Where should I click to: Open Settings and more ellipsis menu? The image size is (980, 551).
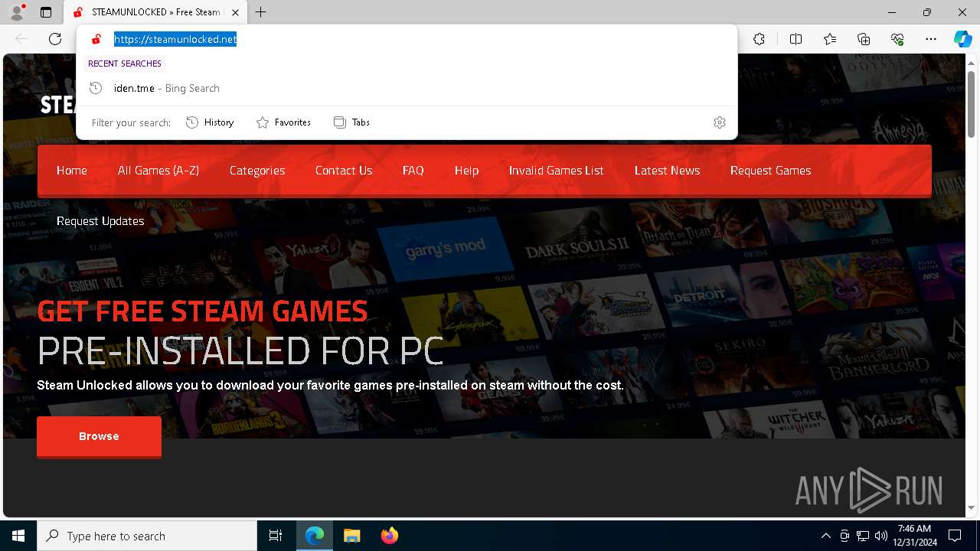click(931, 39)
